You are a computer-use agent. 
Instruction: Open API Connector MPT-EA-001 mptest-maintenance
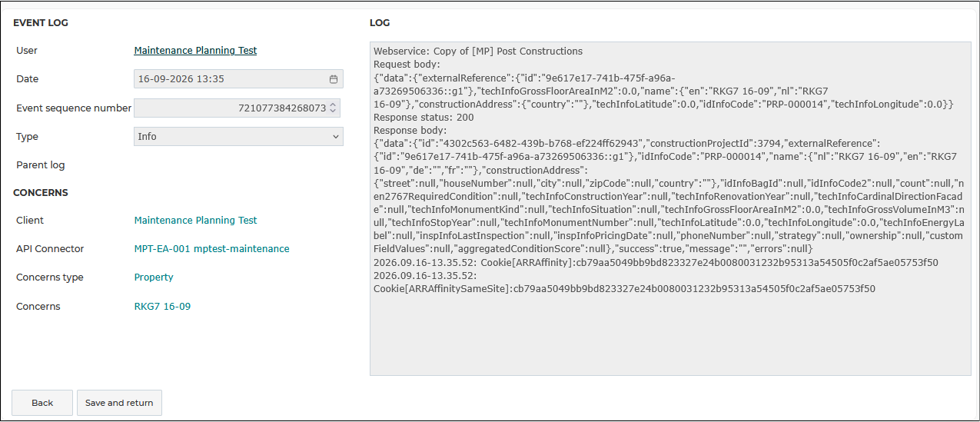[x=211, y=249]
